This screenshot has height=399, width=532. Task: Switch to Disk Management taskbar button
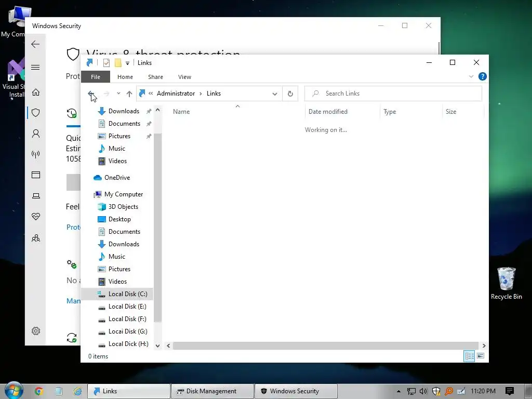click(212, 391)
